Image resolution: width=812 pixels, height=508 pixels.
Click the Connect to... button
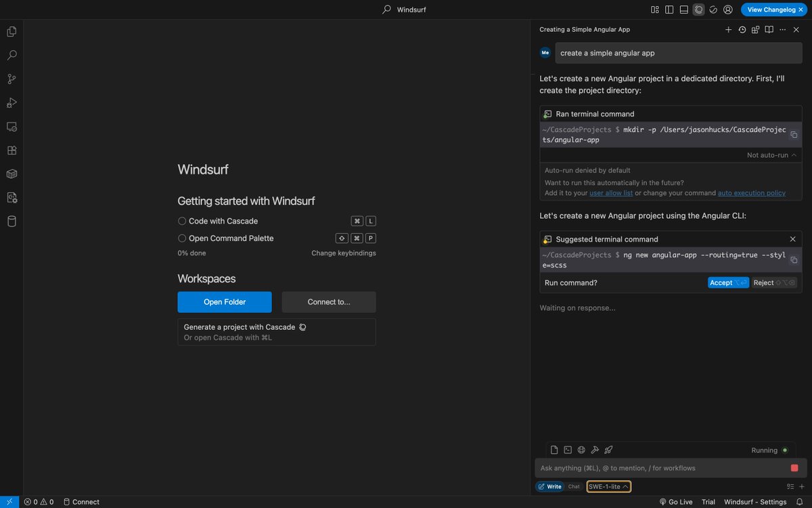pos(329,302)
